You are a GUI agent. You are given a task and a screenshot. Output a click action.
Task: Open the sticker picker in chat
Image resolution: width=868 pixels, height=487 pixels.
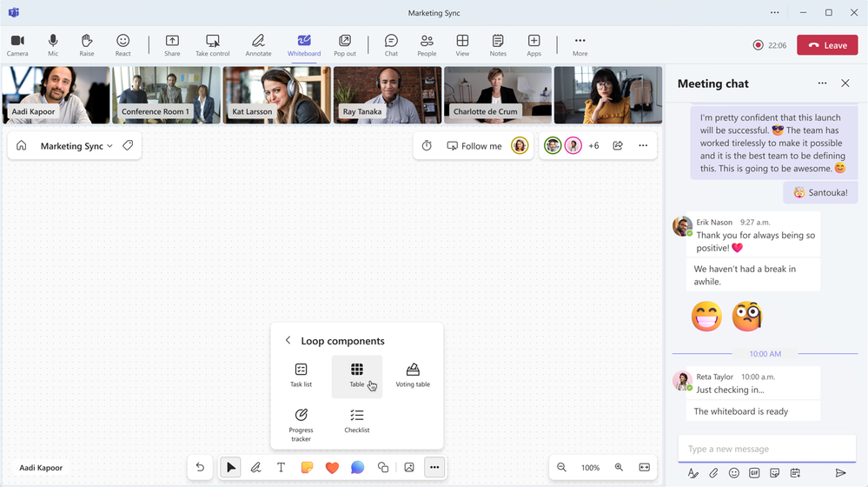[x=774, y=472]
